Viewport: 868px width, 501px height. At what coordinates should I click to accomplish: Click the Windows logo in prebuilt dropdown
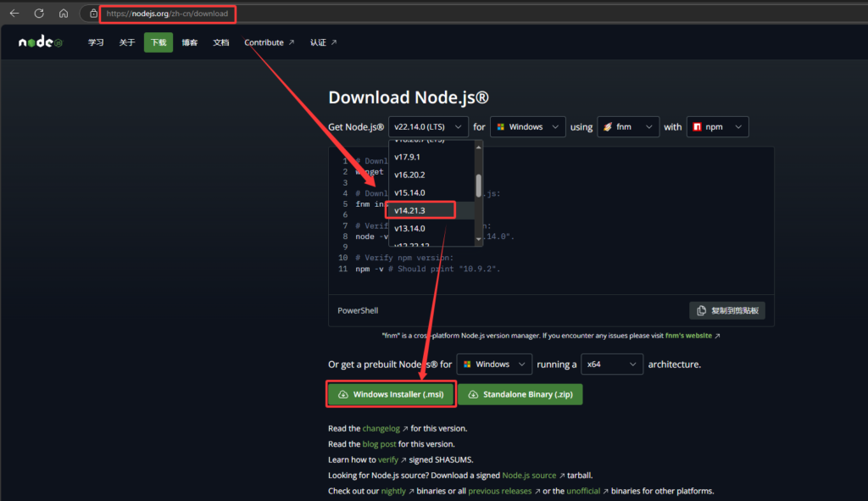467,365
